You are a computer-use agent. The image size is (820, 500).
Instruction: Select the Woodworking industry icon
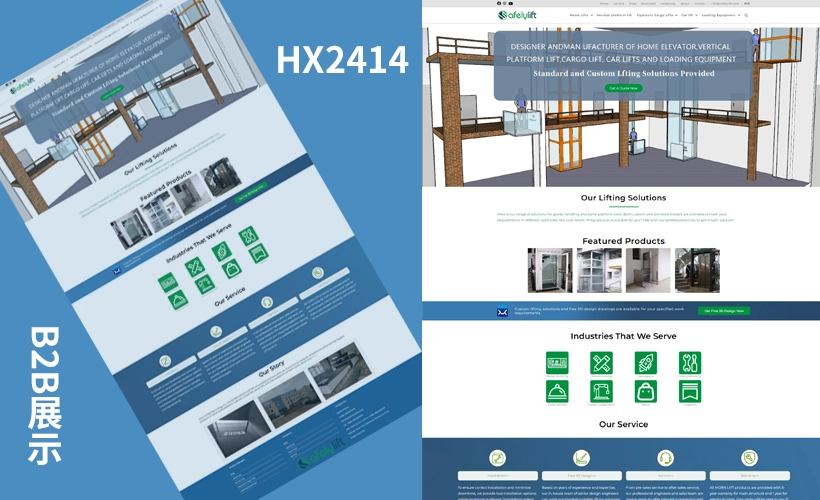601,362
